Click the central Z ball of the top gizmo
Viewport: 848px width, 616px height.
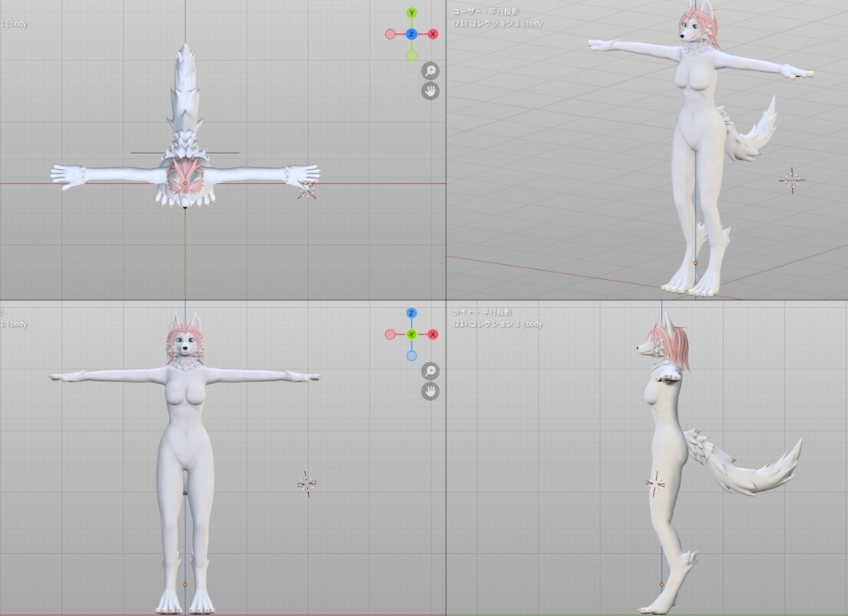tap(412, 33)
